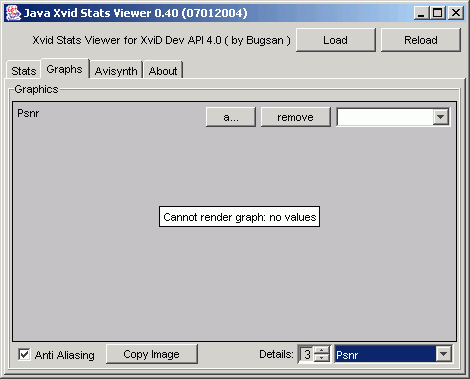
Task: Maximize the Xvid Stats Viewer window
Action: coord(437,13)
